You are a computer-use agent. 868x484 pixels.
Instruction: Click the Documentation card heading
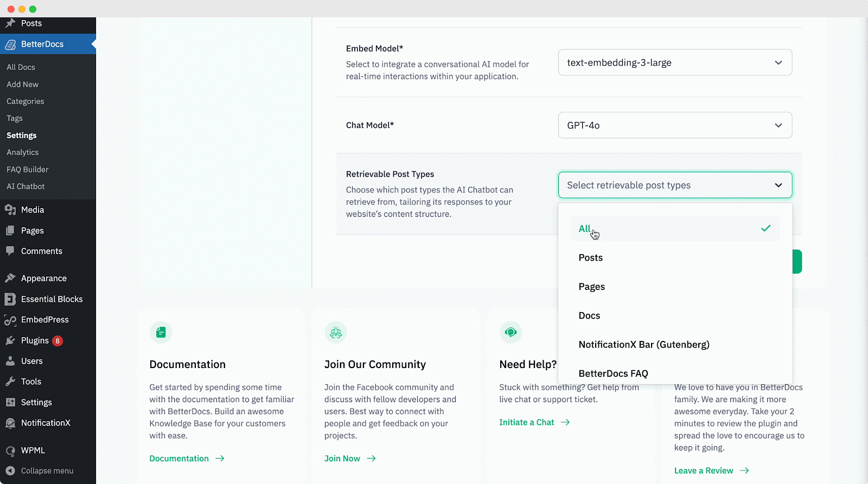(187, 364)
